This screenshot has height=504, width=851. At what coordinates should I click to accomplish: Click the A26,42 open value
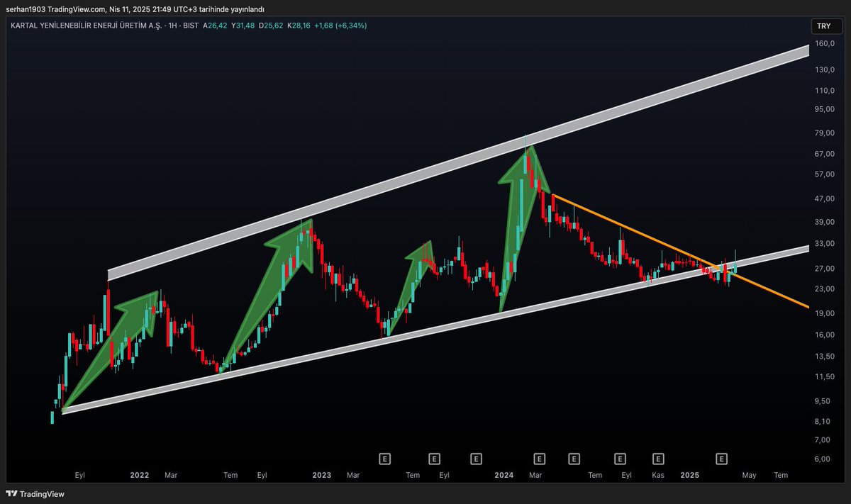click(215, 26)
